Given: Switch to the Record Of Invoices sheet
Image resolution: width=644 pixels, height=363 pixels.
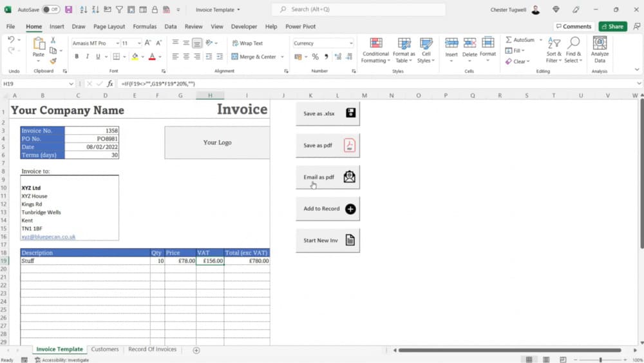Looking at the screenshot, I should [x=152, y=349].
